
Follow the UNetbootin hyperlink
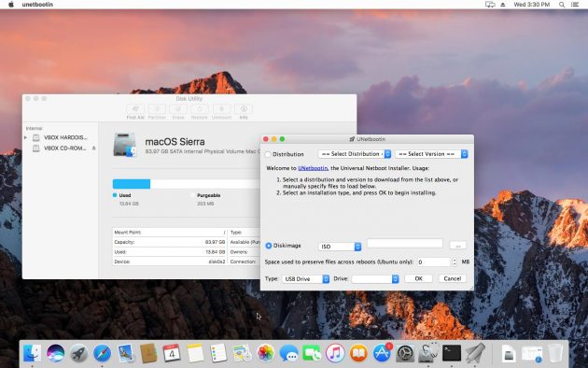(x=313, y=168)
